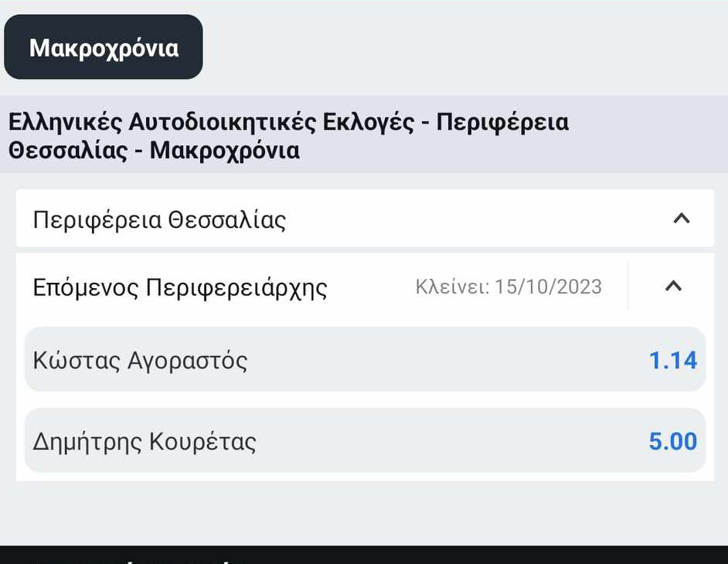The image size is (728, 564).
Task: Click the blank space right of Μακροχρόνια button
Action: click(464, 48)
